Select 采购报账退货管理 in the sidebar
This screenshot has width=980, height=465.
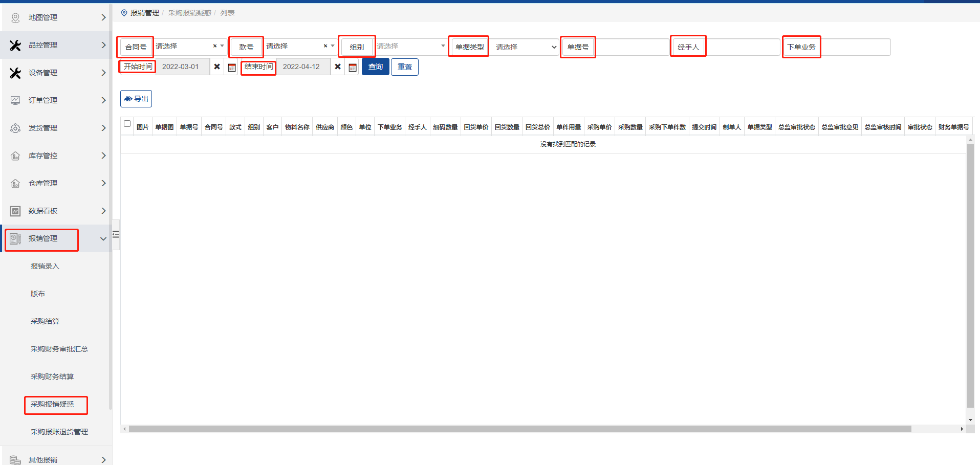pos(59,432)
